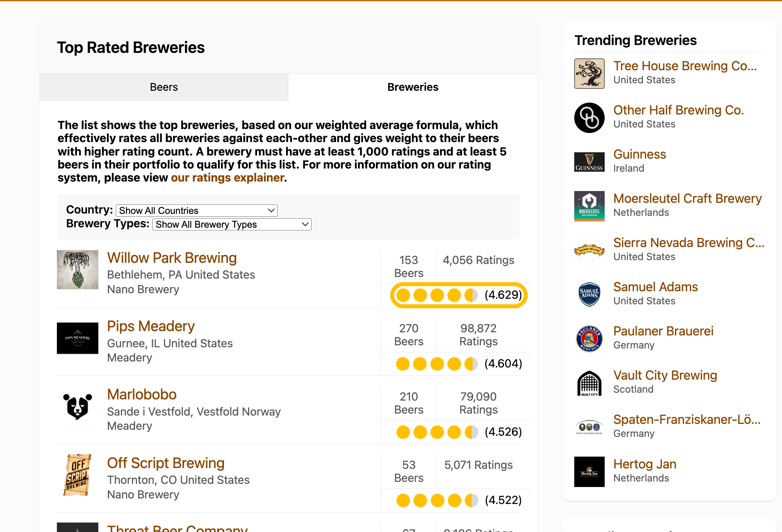Click the Vault City Brewing logo icon

[x=589, y=383]
